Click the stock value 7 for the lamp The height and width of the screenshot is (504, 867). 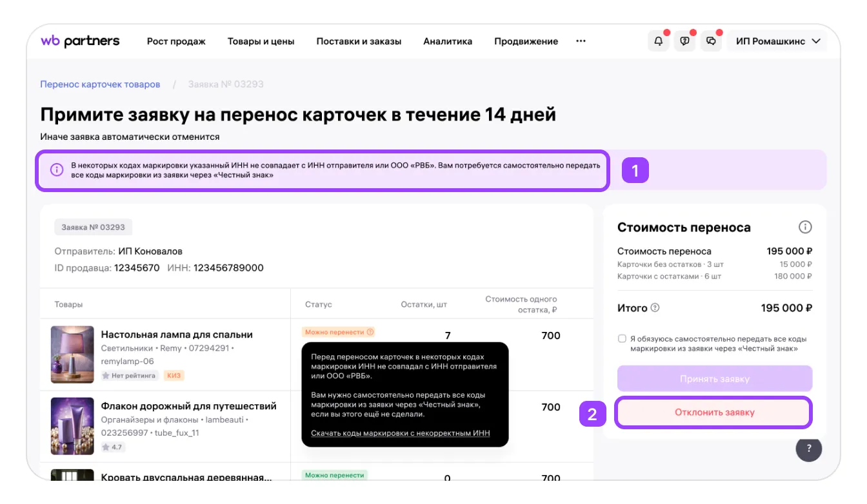pos(448,335)
